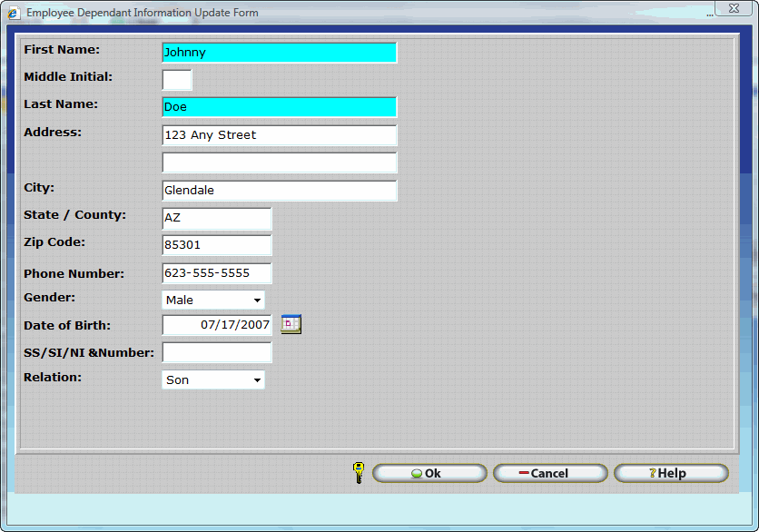
Task: Open Help for this form
Action: pos(671,473)
